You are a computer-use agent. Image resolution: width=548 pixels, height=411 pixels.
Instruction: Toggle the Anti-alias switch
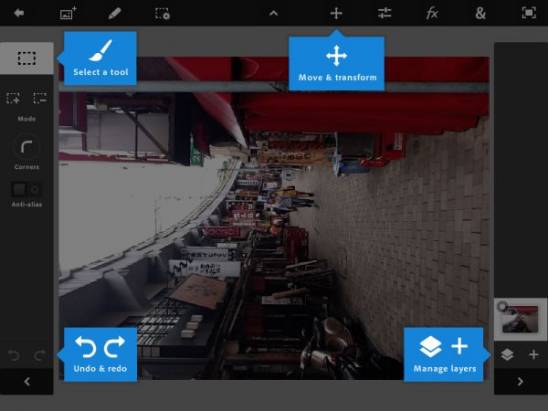[x=27, y=189]
